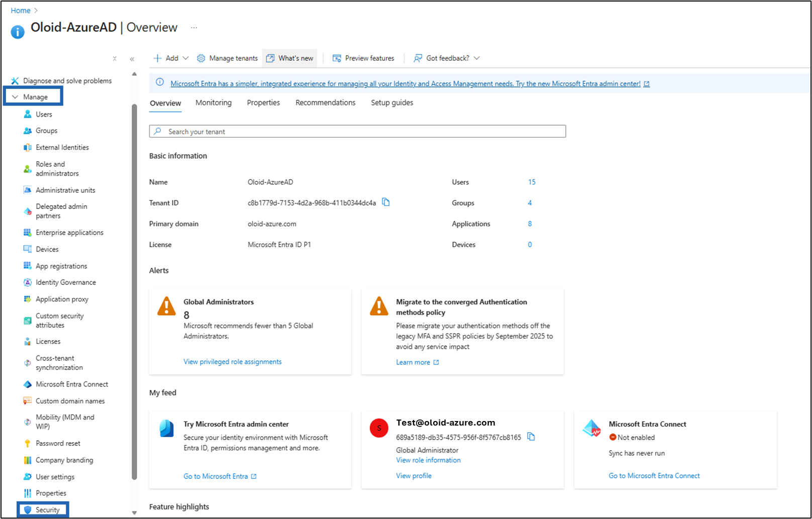Open Preview features in toolbar
The image size is (812, 519).
363,58
